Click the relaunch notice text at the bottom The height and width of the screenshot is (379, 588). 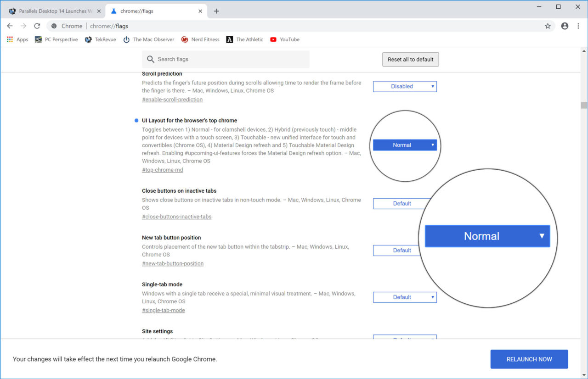click(x=115, y=359)
